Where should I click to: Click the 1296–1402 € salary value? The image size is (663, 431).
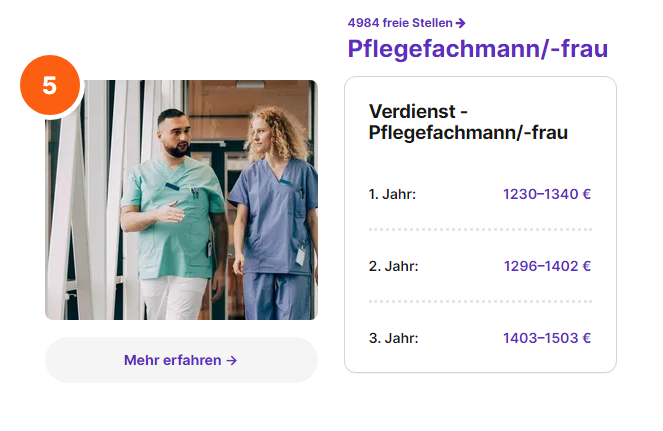click(x=547, y=266)
